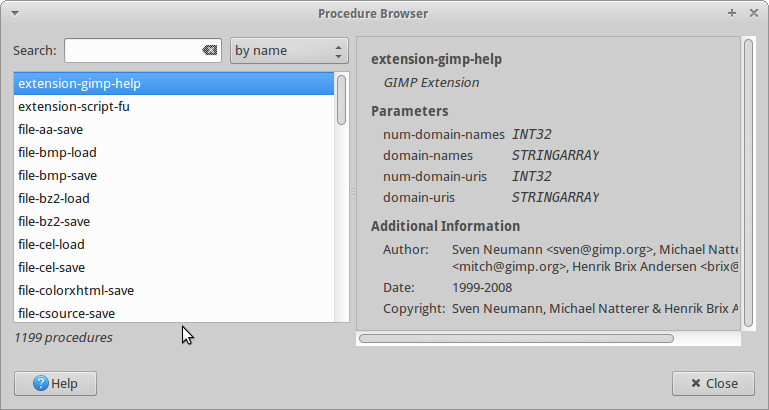
Task: Click the Additional Information heading
Action: [x=445, y=226]
